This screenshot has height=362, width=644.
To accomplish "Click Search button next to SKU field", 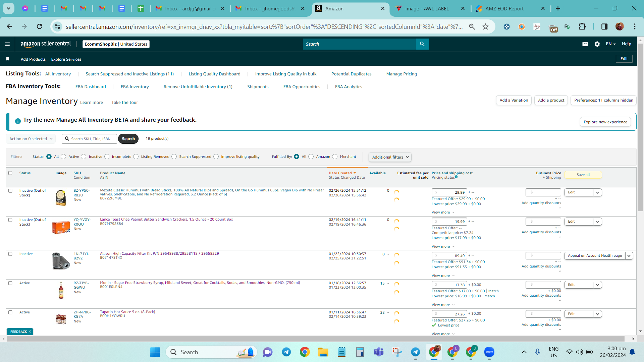I will coord(128,139).
